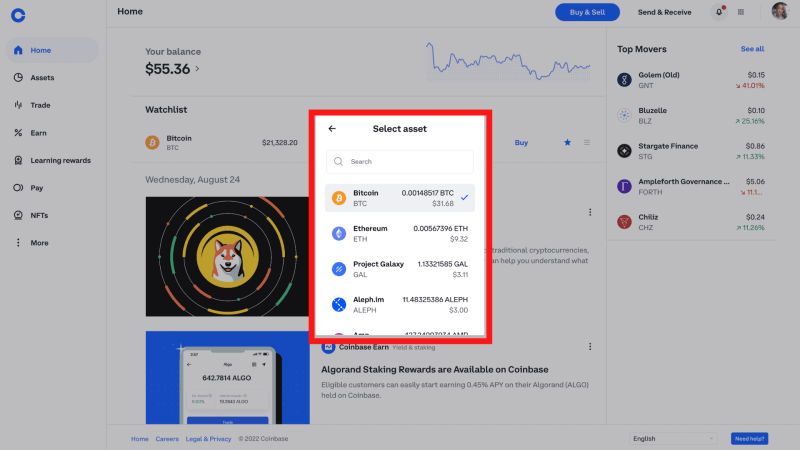Click the Project Galaxy GAL icon
Viewport: 800px width, 450px height.
click(339, 269)
